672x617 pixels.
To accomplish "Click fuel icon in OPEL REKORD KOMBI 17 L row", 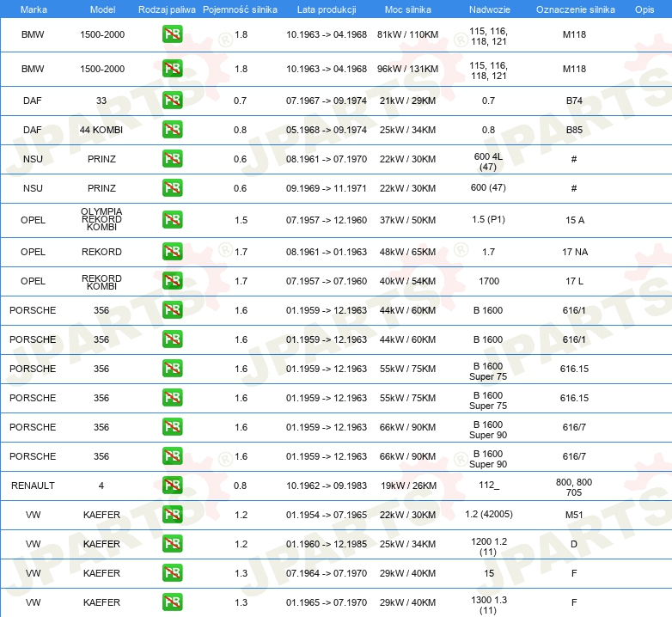I will (x=172, y=281).
